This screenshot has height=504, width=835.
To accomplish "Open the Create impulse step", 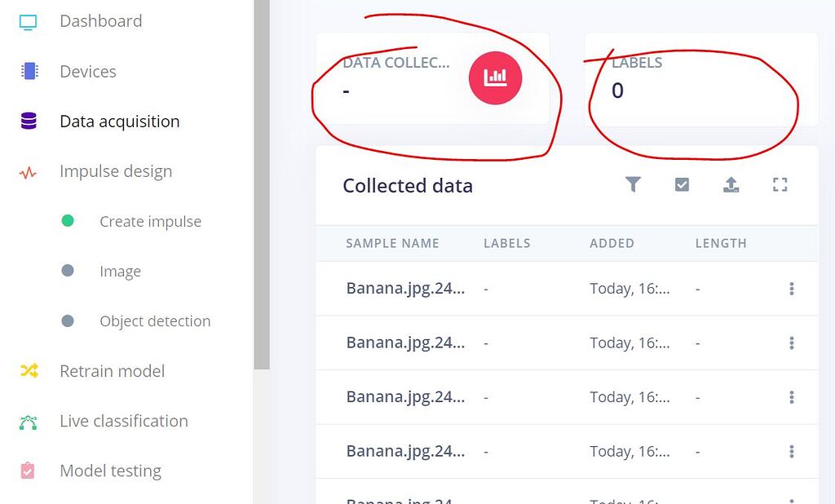I will (150, 221).
